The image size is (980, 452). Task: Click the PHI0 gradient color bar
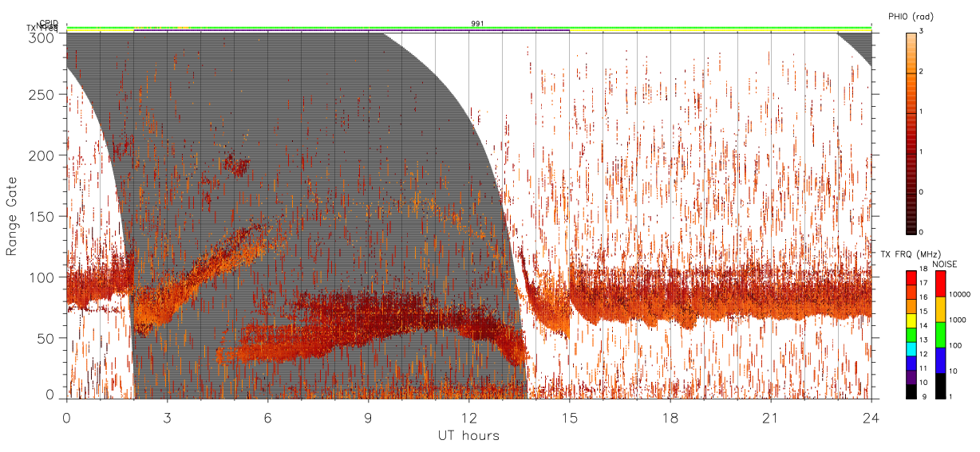(x=911, y=132)
